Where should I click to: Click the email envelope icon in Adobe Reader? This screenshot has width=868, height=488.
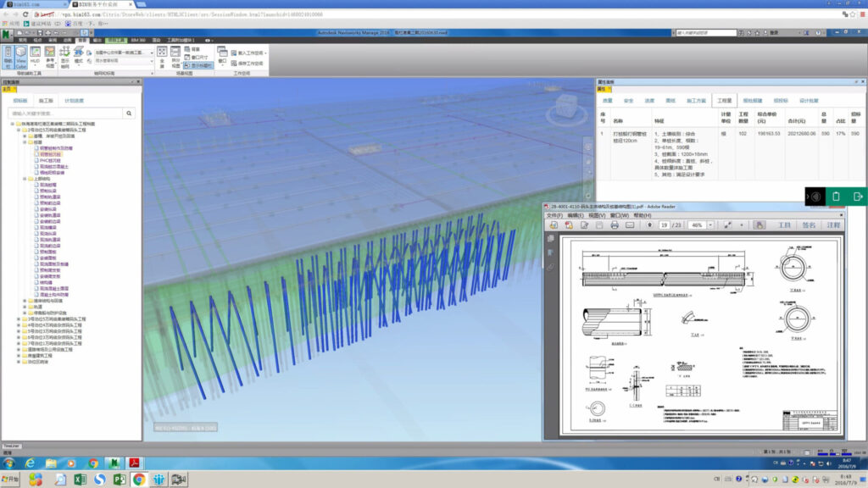(x=630, y=225)
